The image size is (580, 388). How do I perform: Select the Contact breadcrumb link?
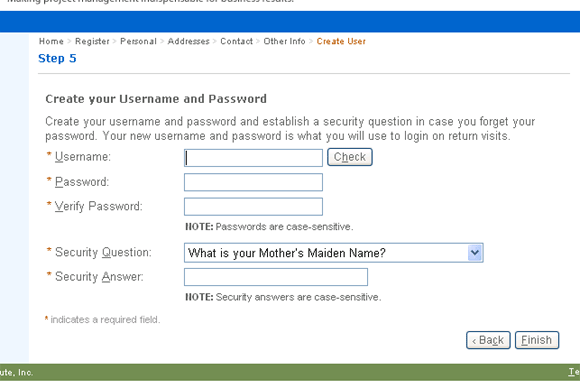tap(236, 41)
